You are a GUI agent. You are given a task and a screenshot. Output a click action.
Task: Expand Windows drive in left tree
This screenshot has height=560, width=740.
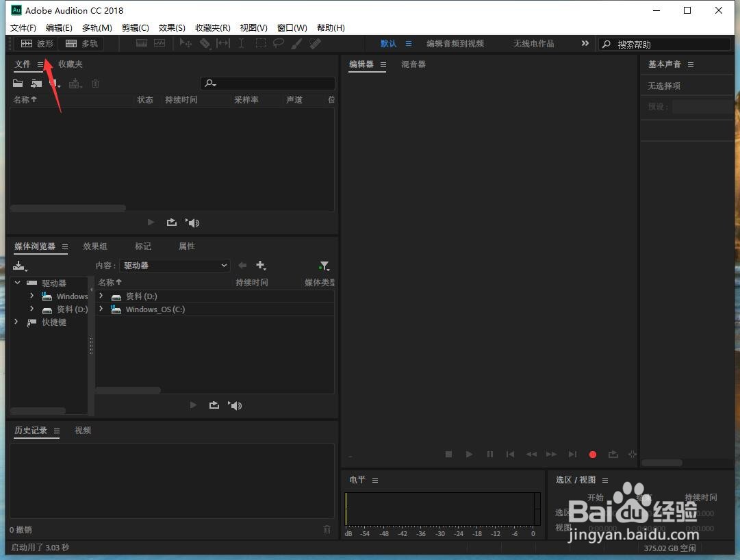coord(31,295)
